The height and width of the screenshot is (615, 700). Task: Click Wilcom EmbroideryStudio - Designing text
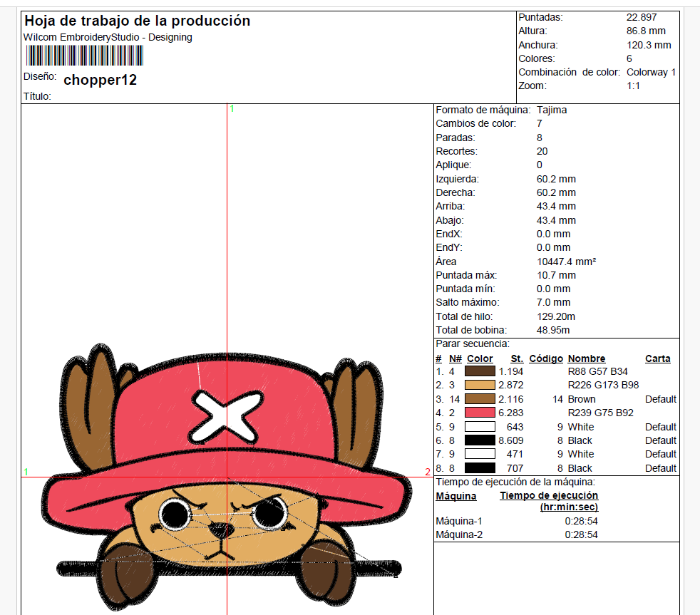point(108,38)
